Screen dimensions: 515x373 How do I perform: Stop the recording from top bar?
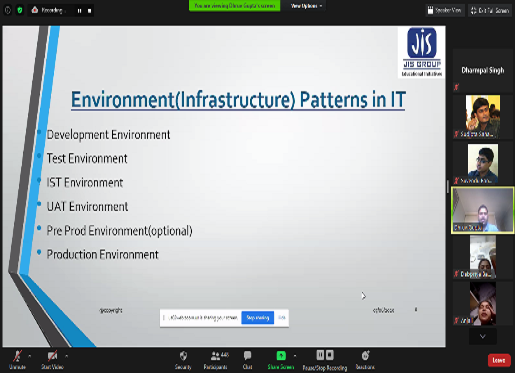click(x=89, y=11)
